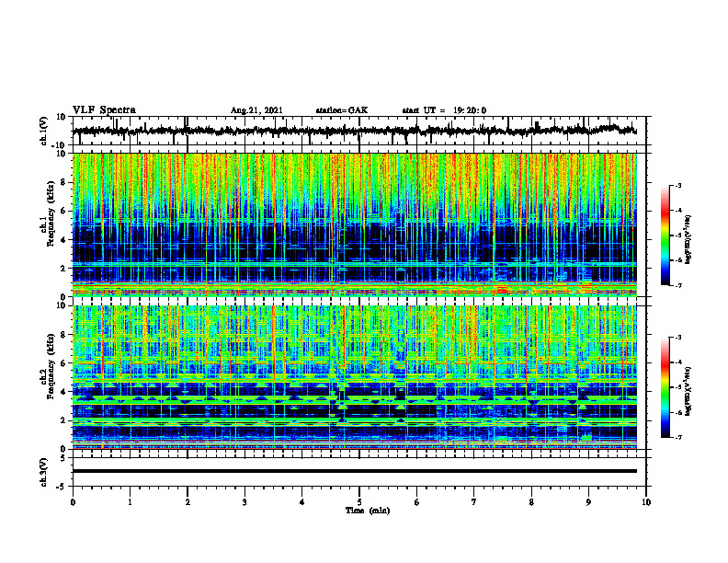The width and height of the screenshot is (728, 563).
Task: Click the "-7" label on ch.2 color bar
Action: [677, 438]
